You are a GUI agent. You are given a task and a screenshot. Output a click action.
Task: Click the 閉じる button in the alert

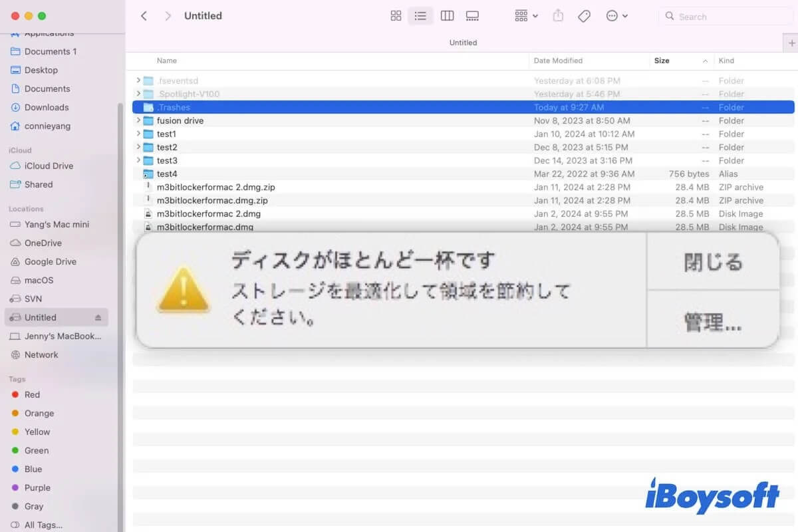713,262
